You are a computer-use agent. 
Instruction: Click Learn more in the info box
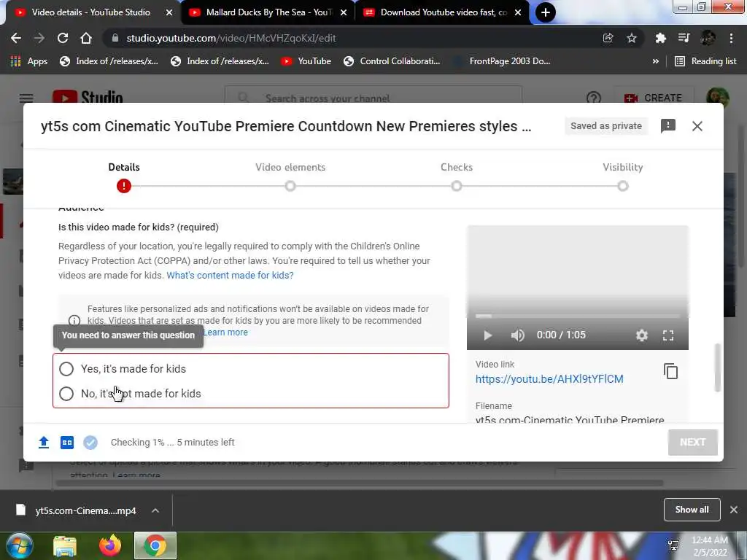tap(226, 332)
